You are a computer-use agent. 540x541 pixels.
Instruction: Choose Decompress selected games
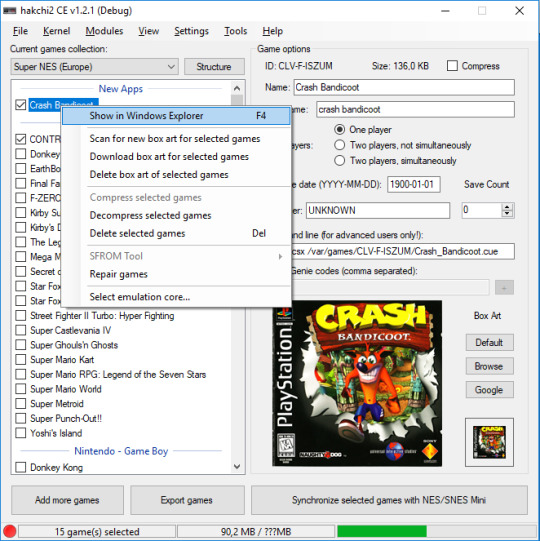[176, 216]
